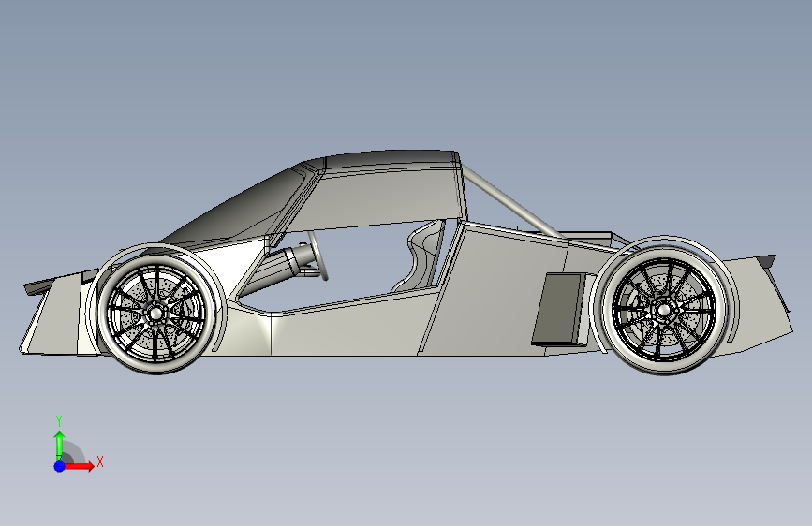Select the rear spoiler lip at tail

tap(766, 260)
